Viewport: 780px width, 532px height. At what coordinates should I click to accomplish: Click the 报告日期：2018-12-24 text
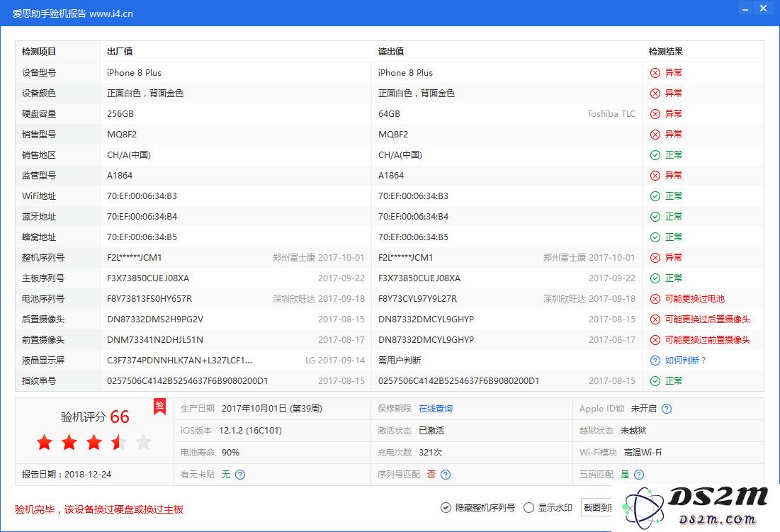(x=67, y=475)
